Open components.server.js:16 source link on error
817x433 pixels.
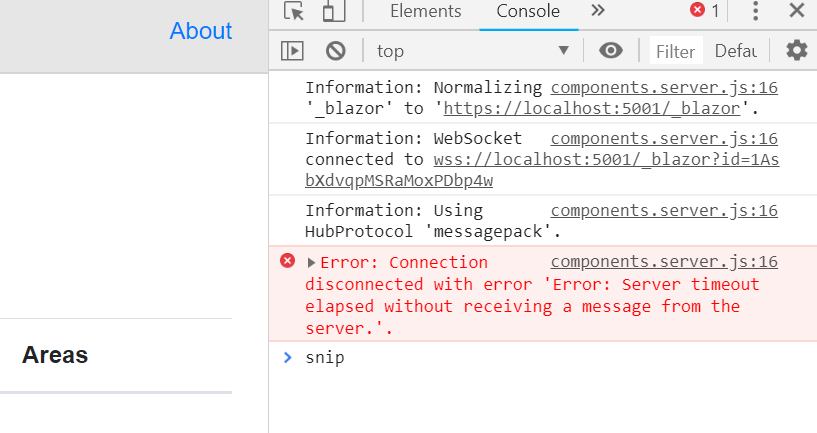[664, 262]
